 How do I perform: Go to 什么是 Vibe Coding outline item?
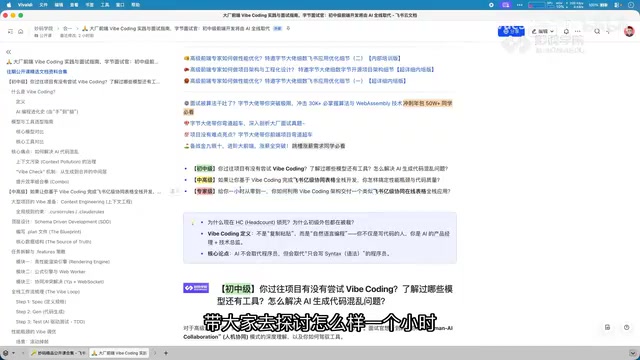pyautogui.click(x=33, y=92)
